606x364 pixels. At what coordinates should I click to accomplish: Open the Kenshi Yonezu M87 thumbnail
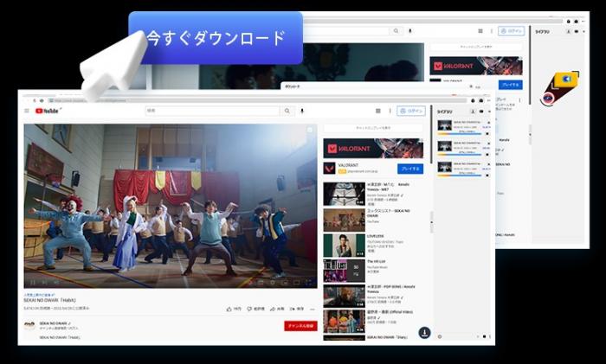coord(344,194)
